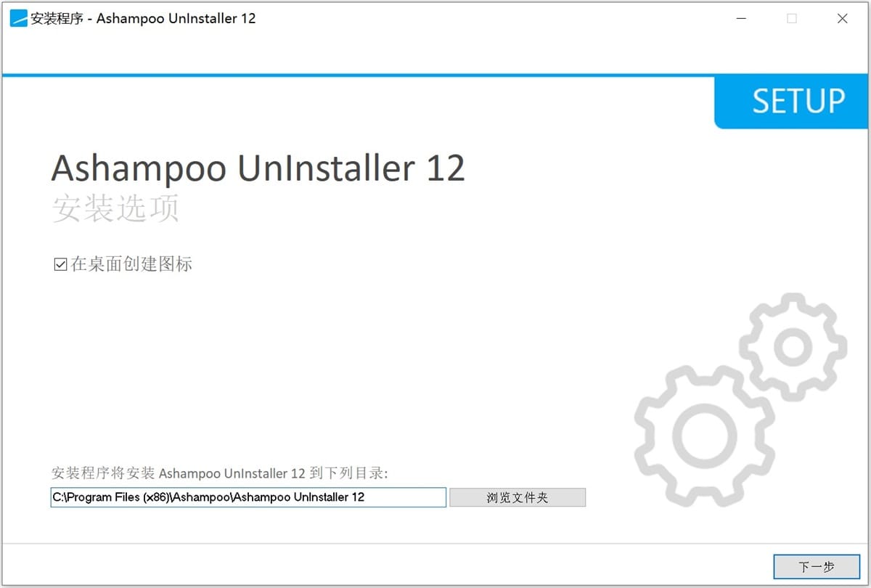Click the Ashampoo UnInstaller 12 heading

[x=258, y=168]
